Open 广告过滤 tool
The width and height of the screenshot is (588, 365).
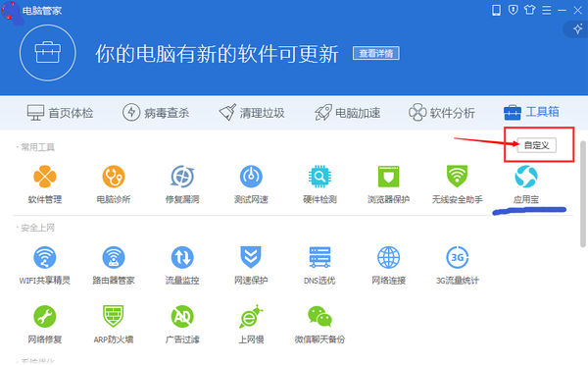[182, 325]
